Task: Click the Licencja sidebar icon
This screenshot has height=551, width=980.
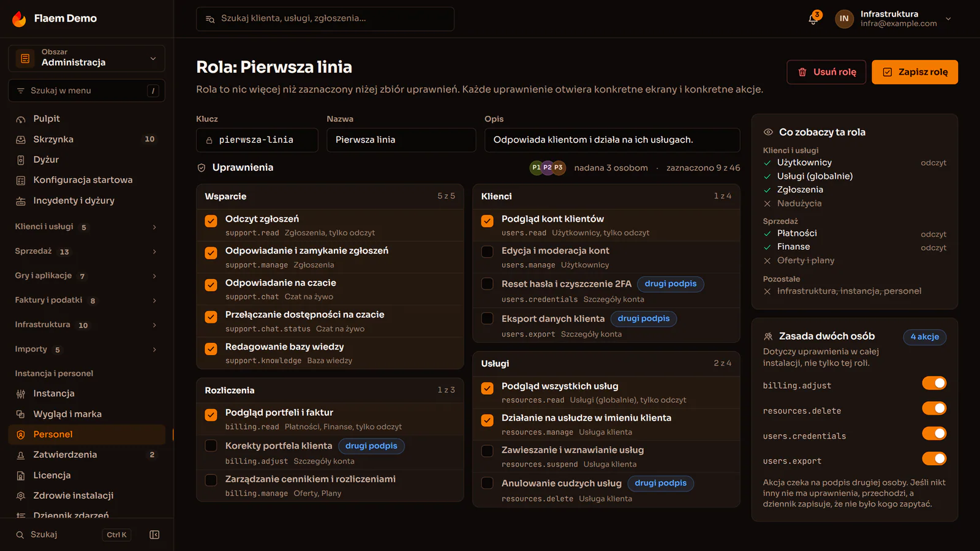Action: point(21,476)
